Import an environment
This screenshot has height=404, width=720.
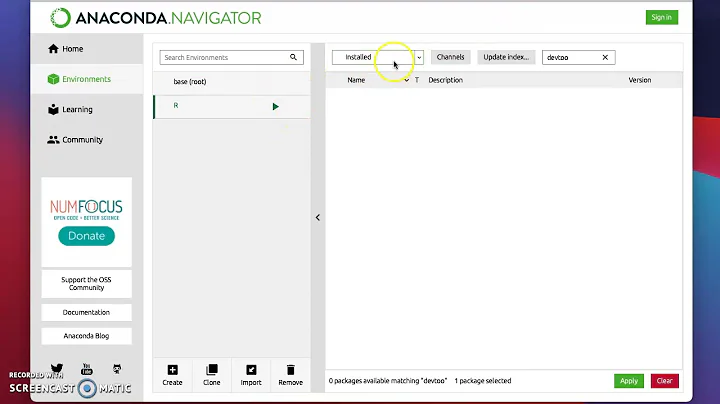[251, 375]
